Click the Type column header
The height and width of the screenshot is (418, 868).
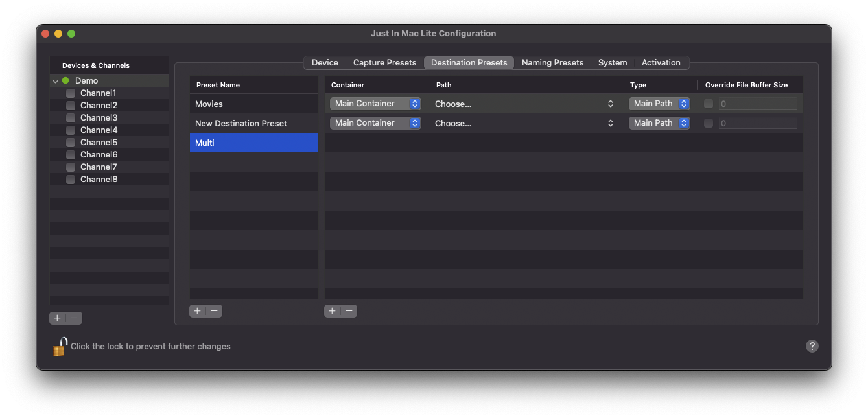tap(660, 85)
